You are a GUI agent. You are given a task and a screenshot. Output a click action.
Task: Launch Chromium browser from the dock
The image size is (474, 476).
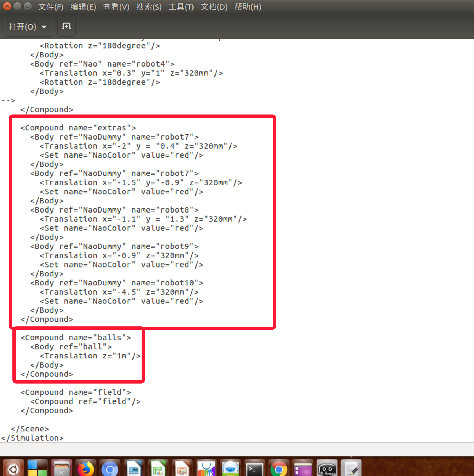[110, 468]
